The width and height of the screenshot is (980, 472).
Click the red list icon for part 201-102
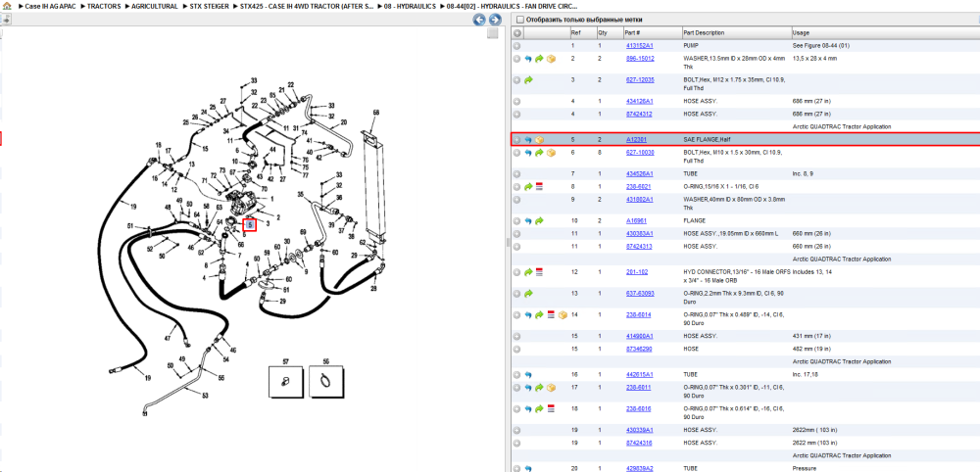point(539,272)
